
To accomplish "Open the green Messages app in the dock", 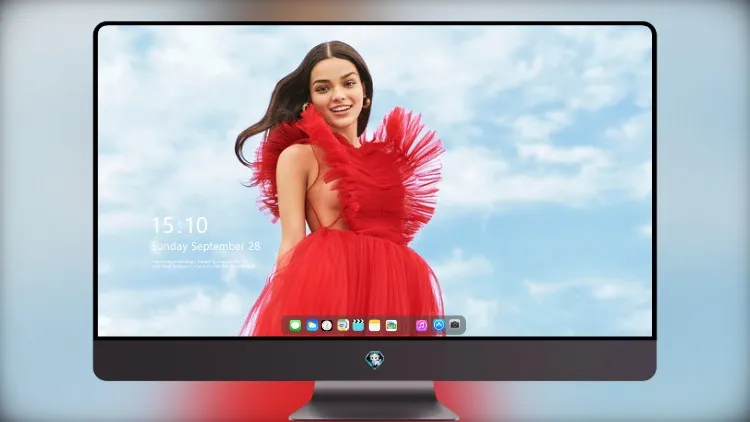I will tap(295, 326).
